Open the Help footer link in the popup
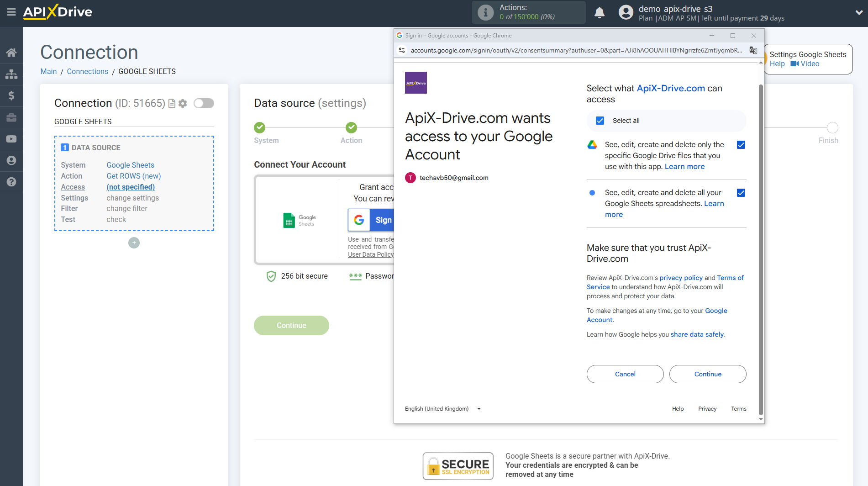The width and height of the screenshot is (868, 486). pyautogui.click(x=678, y=409)
